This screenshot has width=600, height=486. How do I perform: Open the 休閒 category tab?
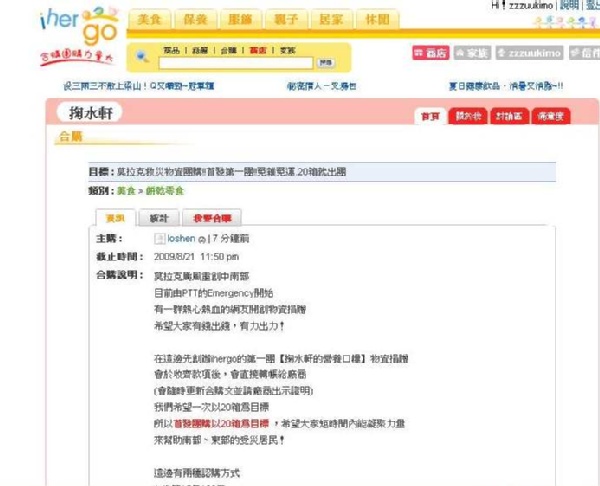[377, 20]
